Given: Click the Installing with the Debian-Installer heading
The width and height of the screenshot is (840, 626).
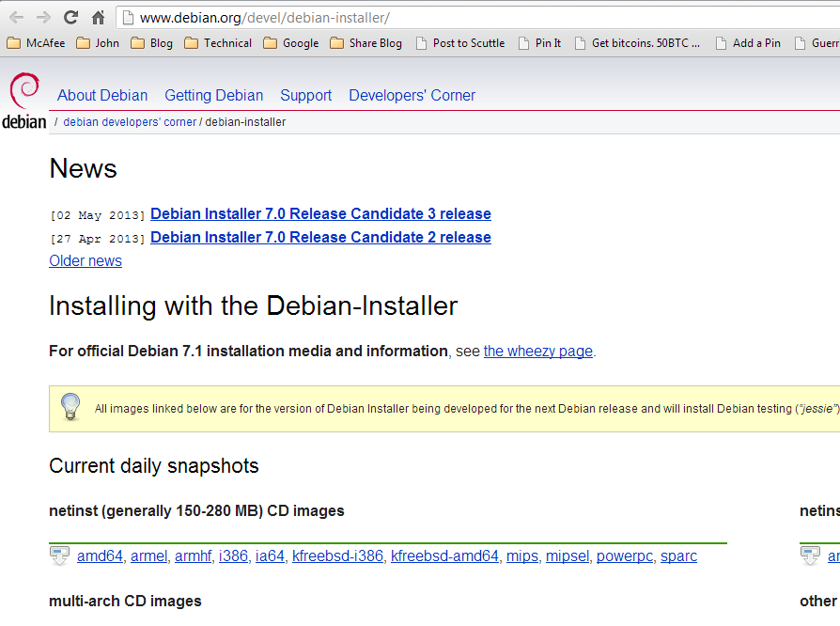Looking at the screenshot, I should point(254,306).
